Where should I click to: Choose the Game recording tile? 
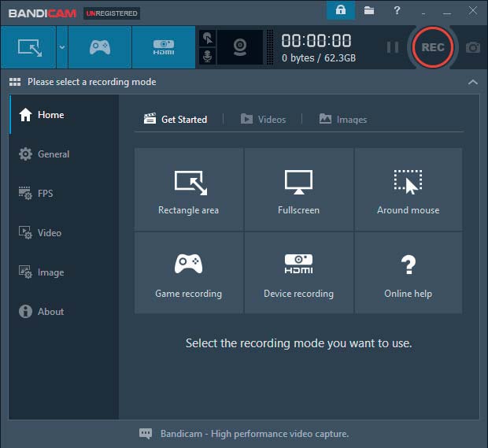(189, 272)
